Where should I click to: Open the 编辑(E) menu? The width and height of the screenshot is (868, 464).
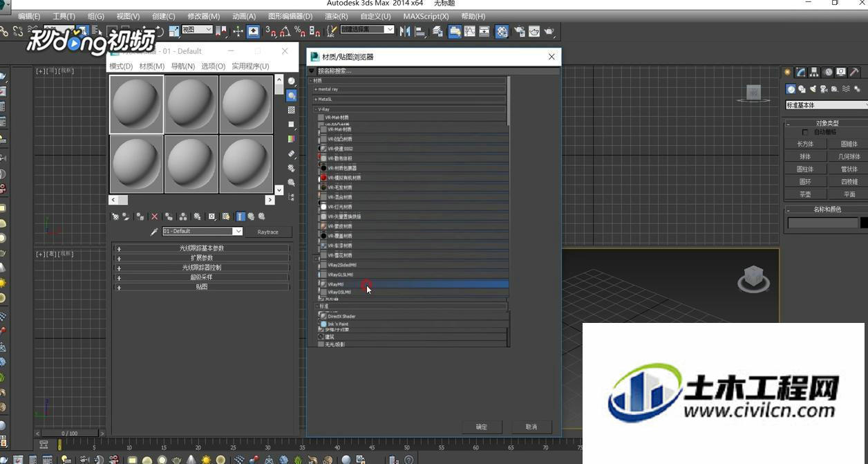click(29, 16)
